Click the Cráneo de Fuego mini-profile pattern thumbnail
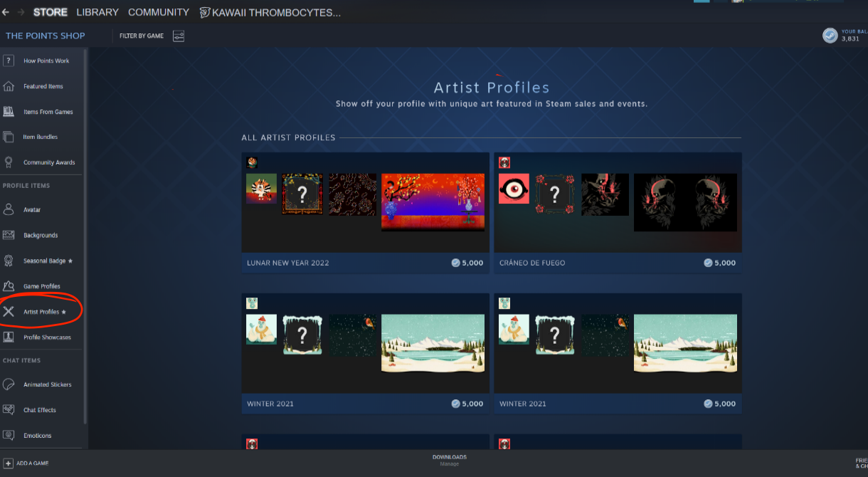 coord(605,194)
